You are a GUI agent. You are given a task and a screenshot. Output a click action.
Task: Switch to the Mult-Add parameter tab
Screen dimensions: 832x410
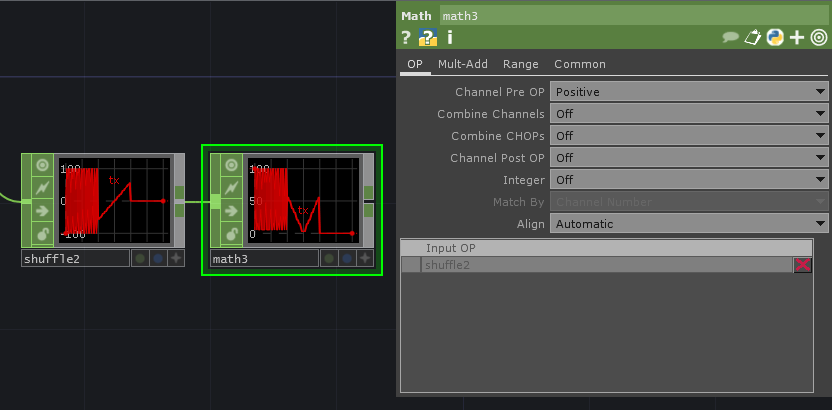(x=462, y=64)
